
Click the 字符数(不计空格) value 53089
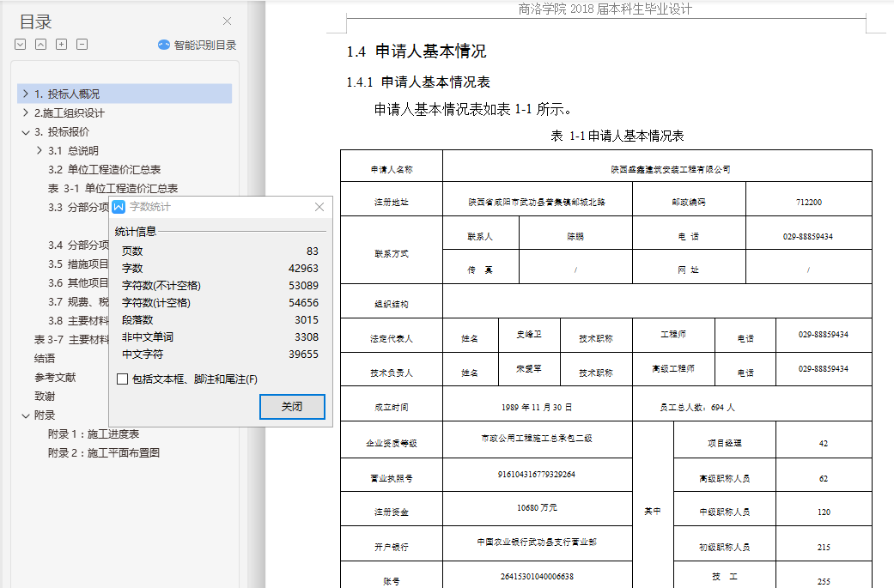303,286
